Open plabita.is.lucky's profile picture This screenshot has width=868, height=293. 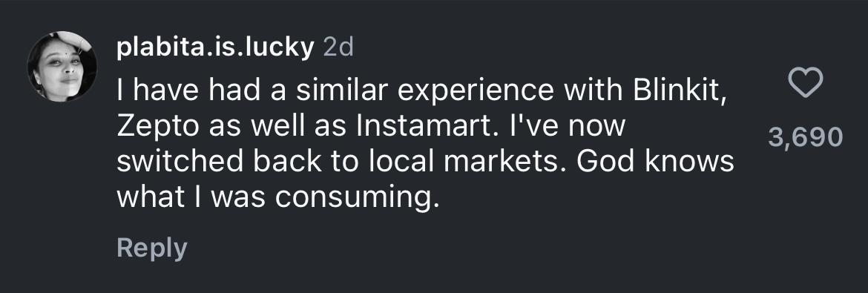coord(62,67)
